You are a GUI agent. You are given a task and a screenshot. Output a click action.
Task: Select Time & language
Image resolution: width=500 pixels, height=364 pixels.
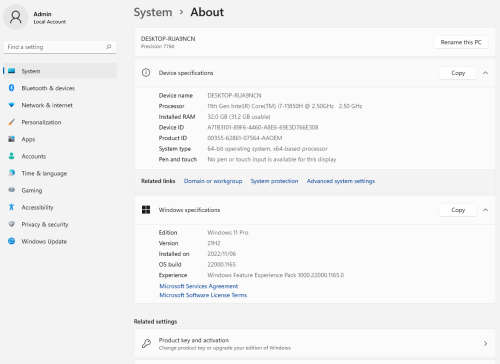(x=60, y=173)
